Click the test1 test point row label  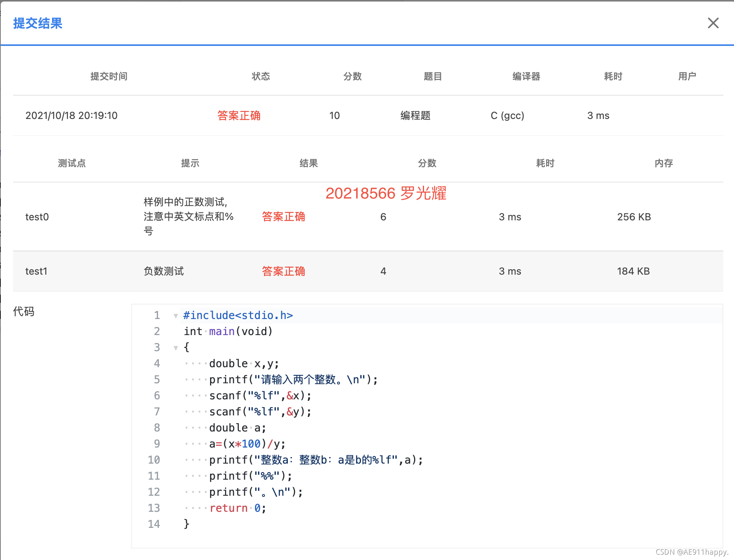point(36,271)
